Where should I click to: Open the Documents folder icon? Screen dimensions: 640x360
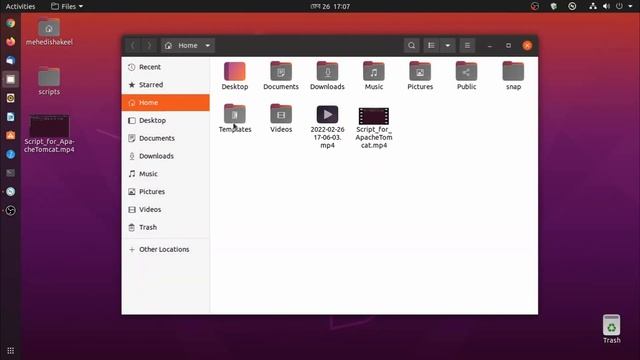pyautogui.click(x=281, y=72)
